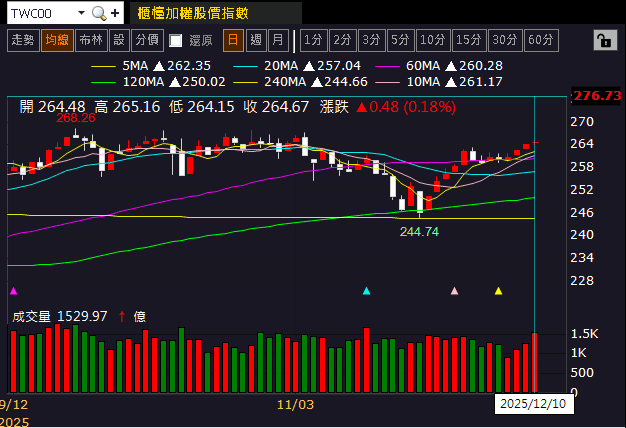626x428 pixels.
Task: Select the 2分 interval
Action: point(343,40)
